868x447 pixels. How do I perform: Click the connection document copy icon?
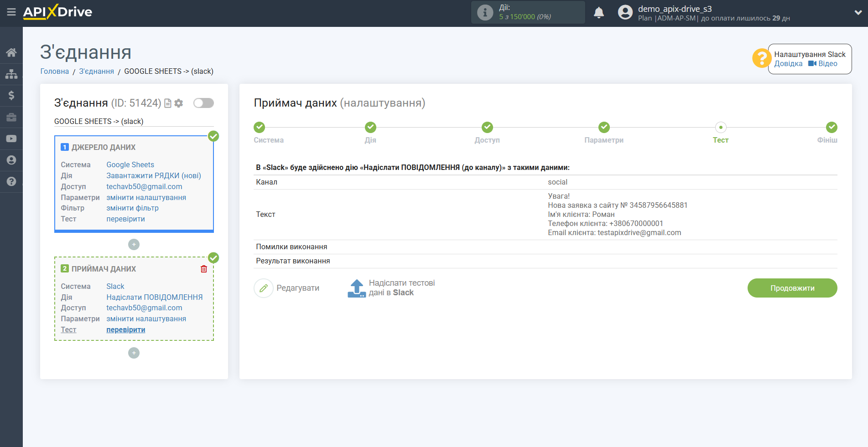(168, 103)
